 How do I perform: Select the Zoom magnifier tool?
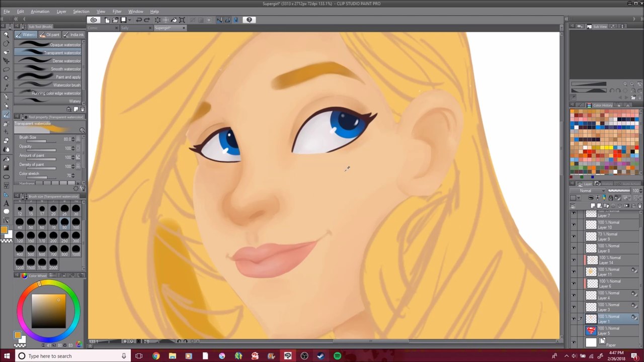tap(6, 35)
